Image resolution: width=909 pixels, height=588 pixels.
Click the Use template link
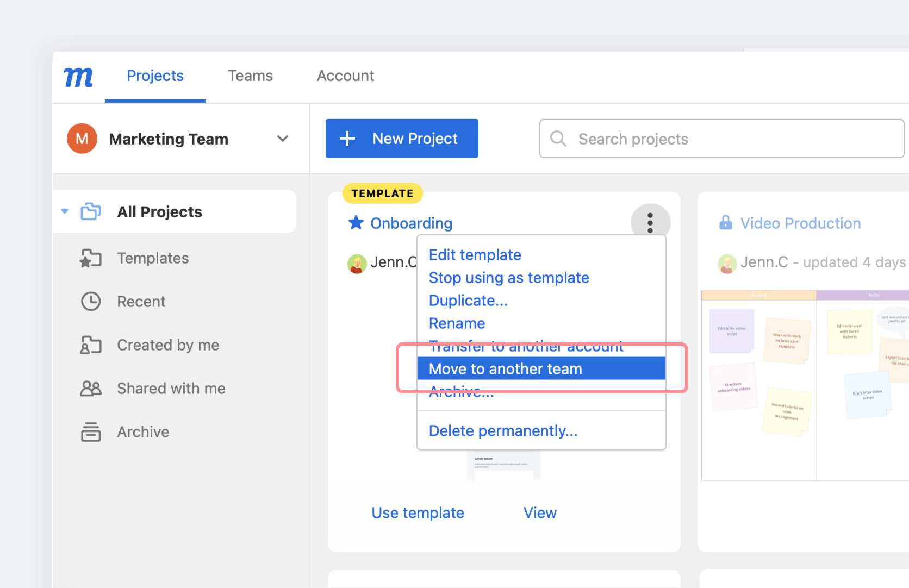(418, 513)
